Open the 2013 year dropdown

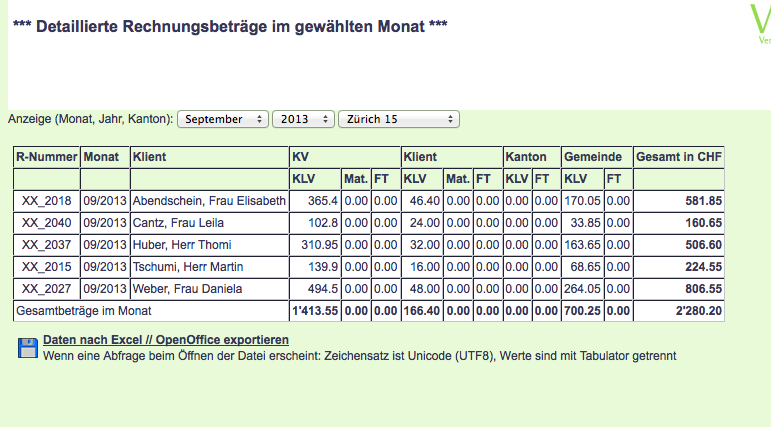[x=304, y=119]
